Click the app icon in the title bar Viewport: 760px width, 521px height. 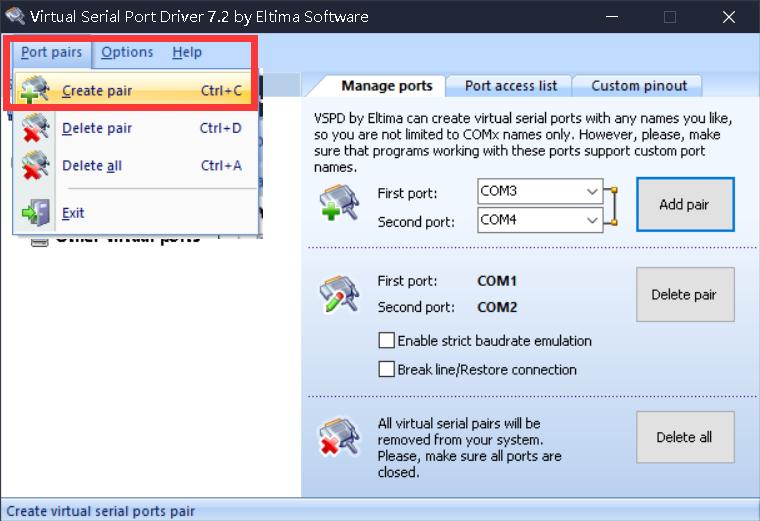[14, 16]
